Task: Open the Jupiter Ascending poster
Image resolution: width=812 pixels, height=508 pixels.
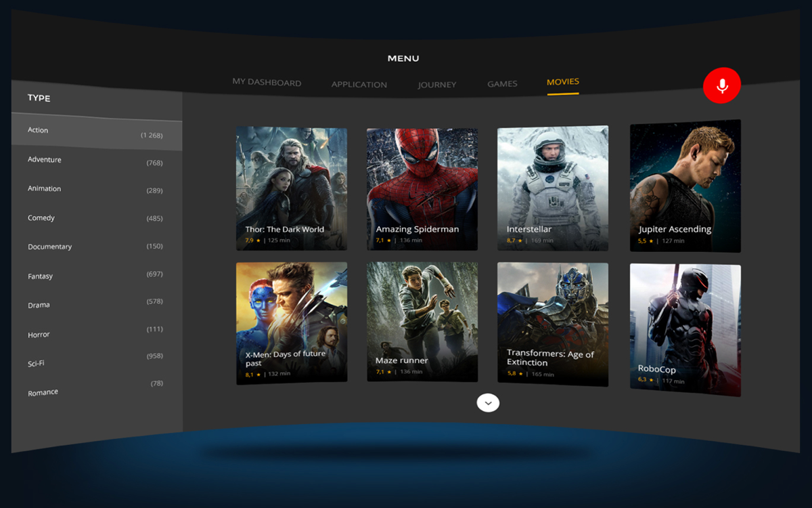Action: click(x=685, y=186)
